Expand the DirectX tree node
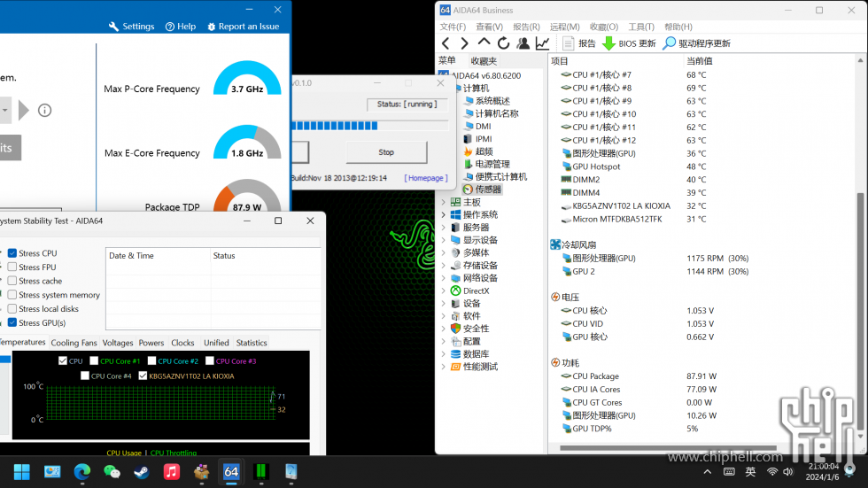 444,291
